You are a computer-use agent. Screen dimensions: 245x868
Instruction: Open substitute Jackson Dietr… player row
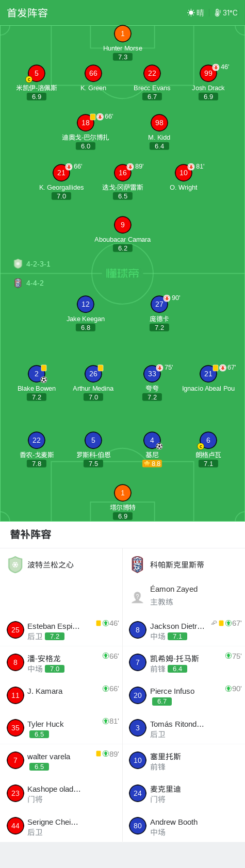[x=184, y=630]
